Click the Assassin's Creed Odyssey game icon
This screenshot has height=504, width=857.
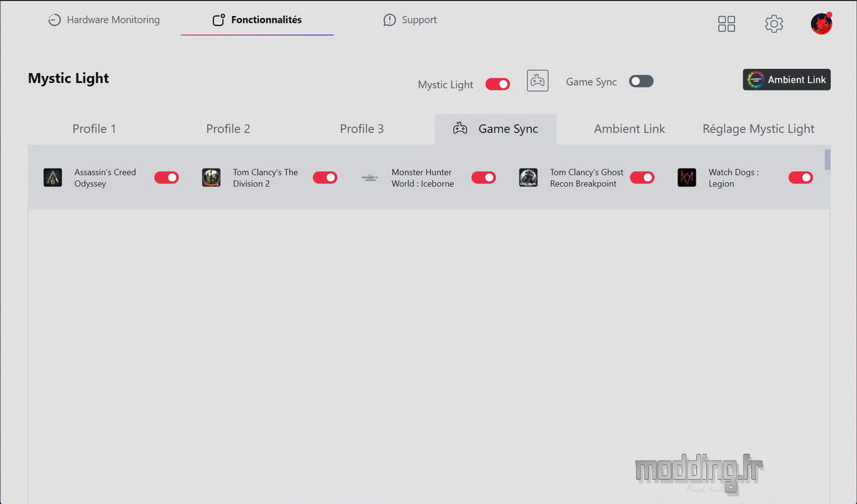pos(53,177)
